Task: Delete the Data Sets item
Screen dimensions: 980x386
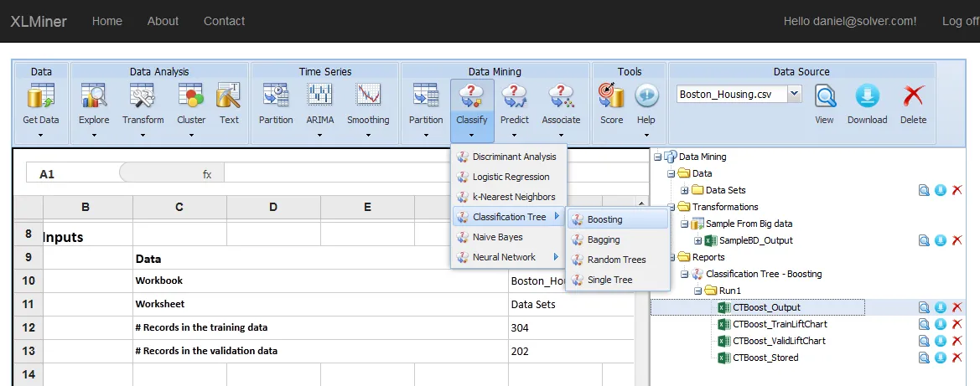Action: point(957,191)
